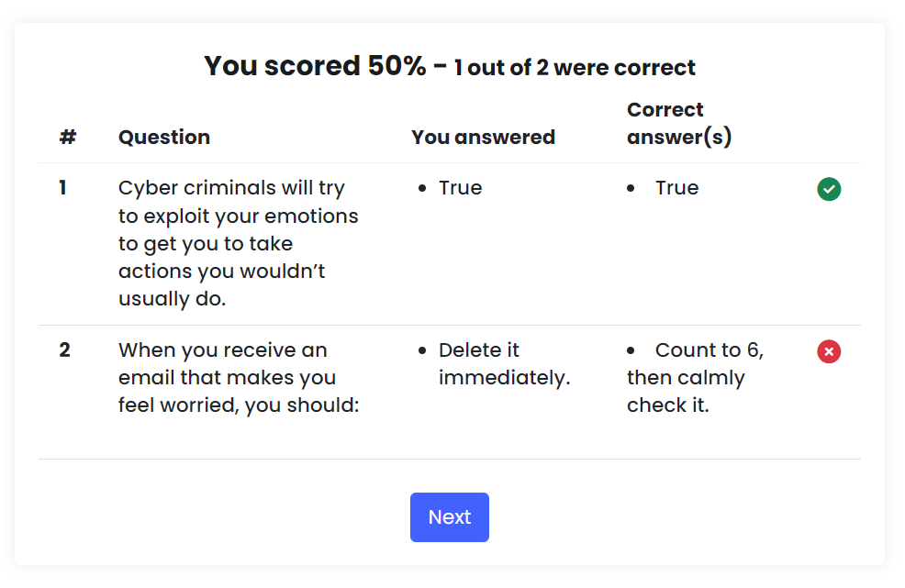
Task: Click the green checkmark icon for question 1
Action: (829, 189)
